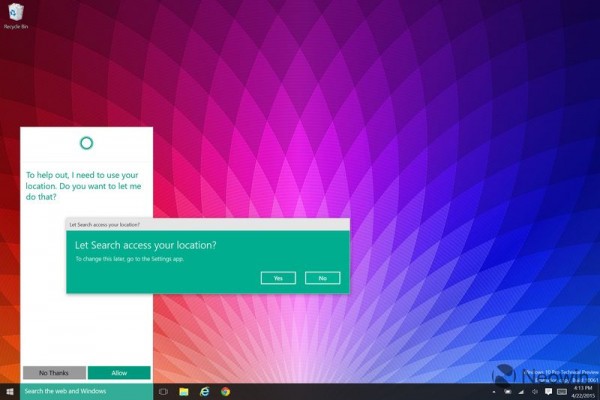The height and width of the screenshot is (400, 600).
Task: Choose No Thanks in Cortana panel
Action: pos(54,372)
